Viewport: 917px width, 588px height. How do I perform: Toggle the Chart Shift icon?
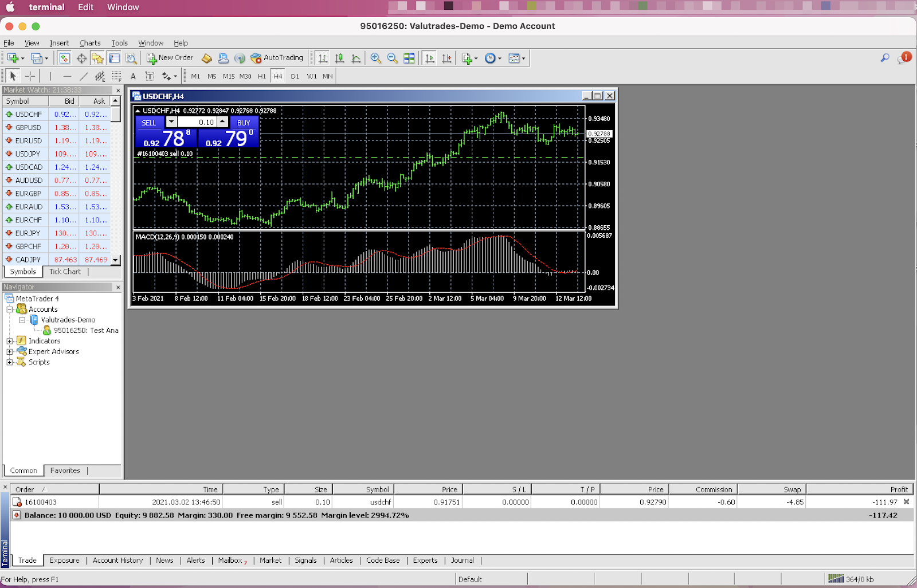[x=446, y=58]
